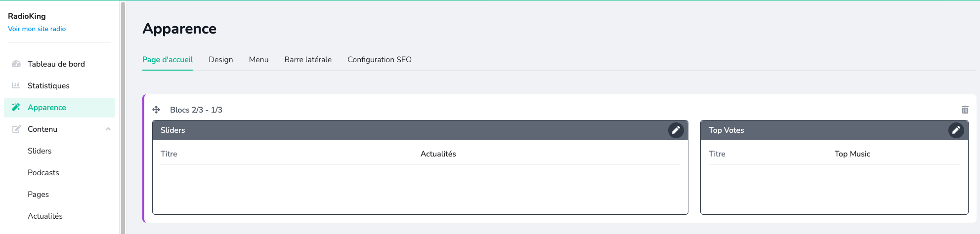Open Podcasts in the sidebar
Viewport: 980px width, 234px height.
click(43, 172)
